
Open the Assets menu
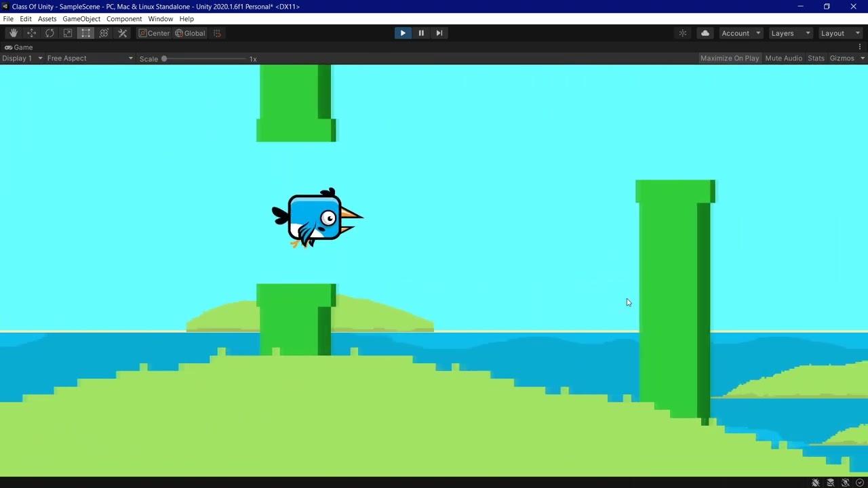coord(47,19)
